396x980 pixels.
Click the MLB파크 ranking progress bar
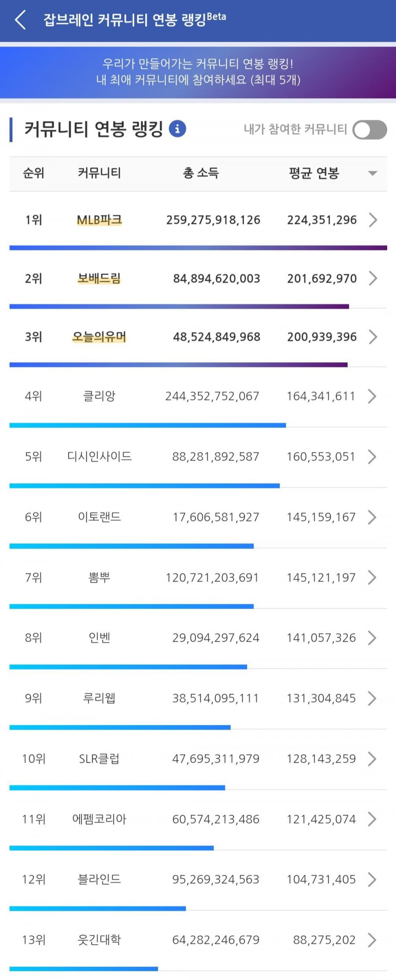pyautogui.click(x=198, y=248)
